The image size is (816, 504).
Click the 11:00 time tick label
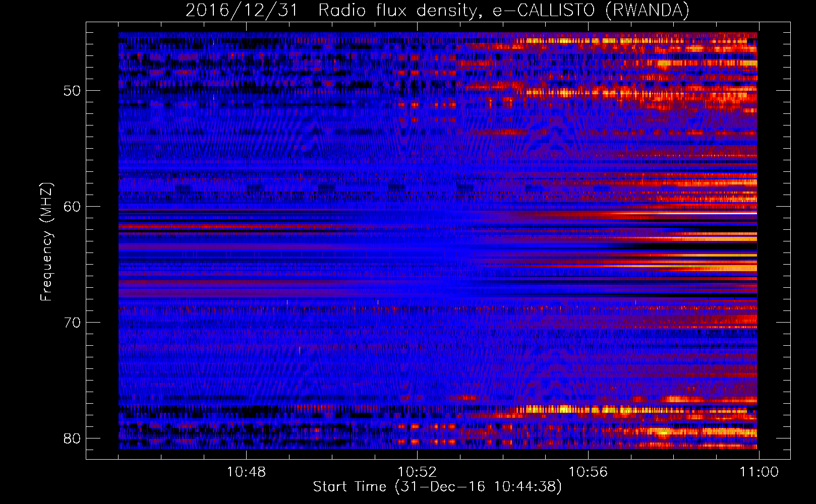759,472
